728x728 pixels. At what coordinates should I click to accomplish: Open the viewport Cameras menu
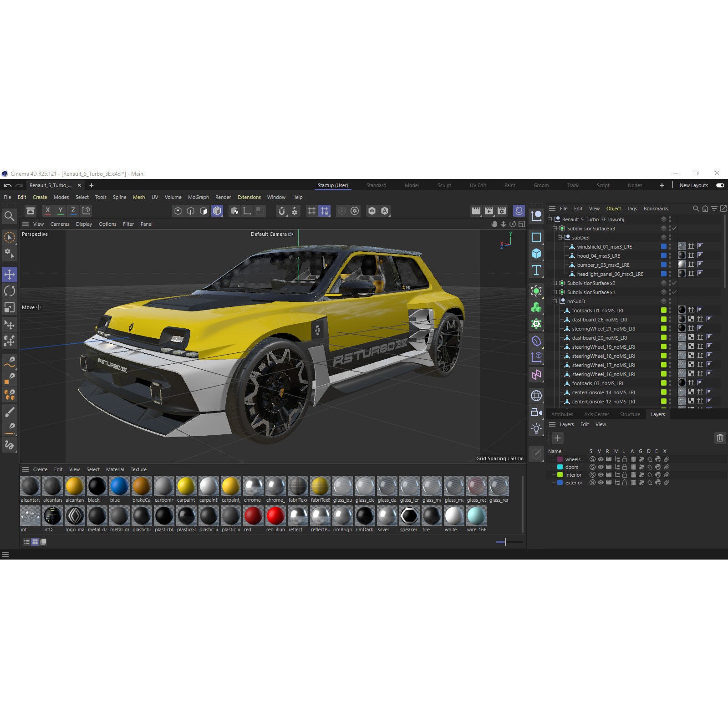pos(60,224)
